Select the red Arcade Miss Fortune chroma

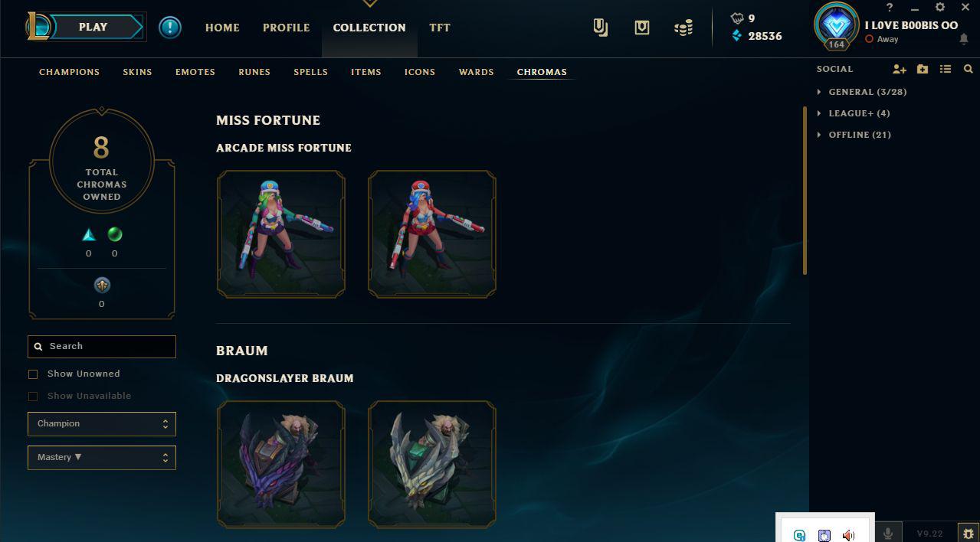[x=432, y=234]
